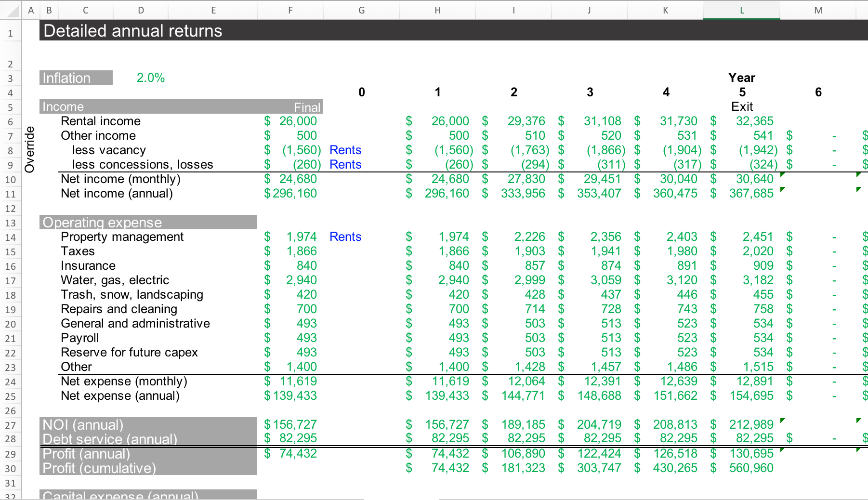Click the Final rental income value 26,000

pyautogui.click(x=298, y=121)
